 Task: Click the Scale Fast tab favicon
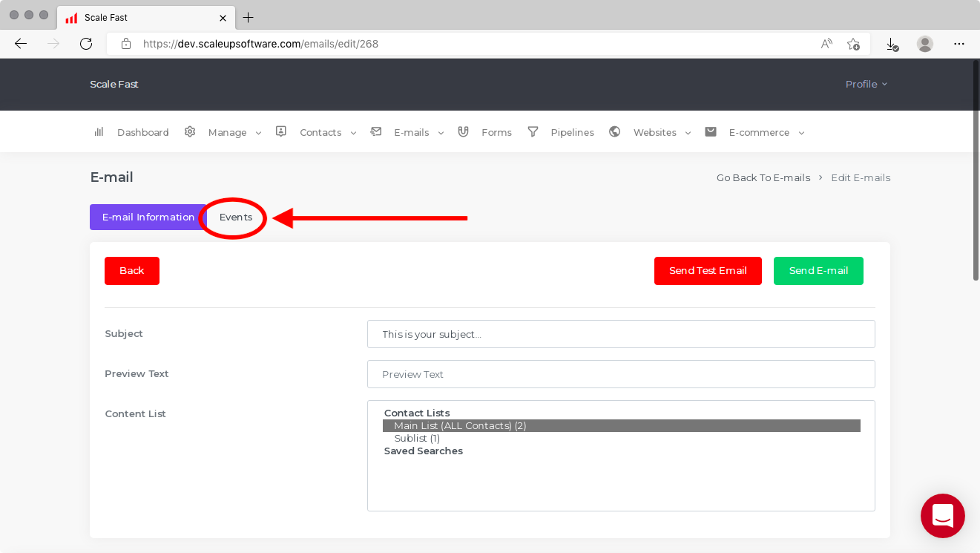point(71,18)
